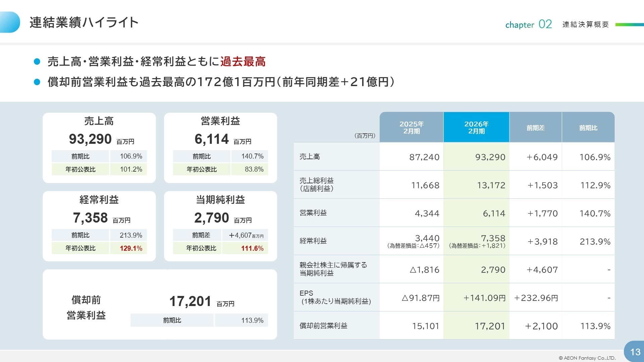
Task: Click the red 過去最高 text
Action: tap(243, 62)
